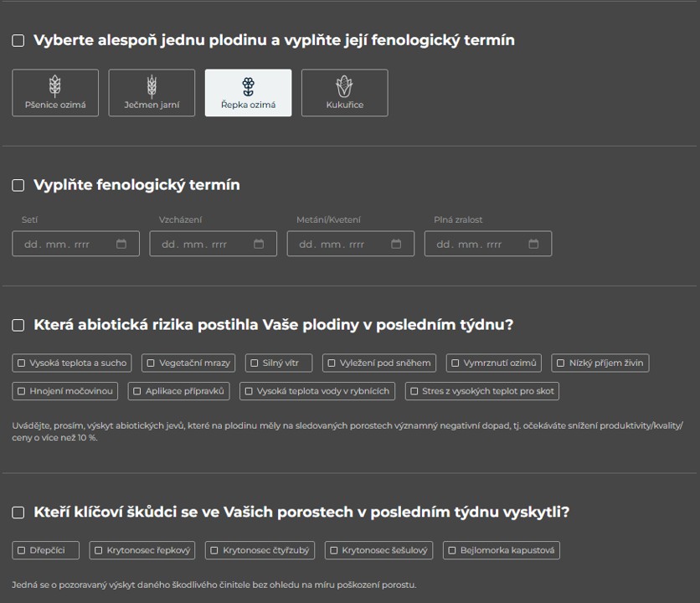Tick the Vegetační mrazy checkbox
This screenshot has height=603, width=700.
pyautogui.click(x=151, y=363)
